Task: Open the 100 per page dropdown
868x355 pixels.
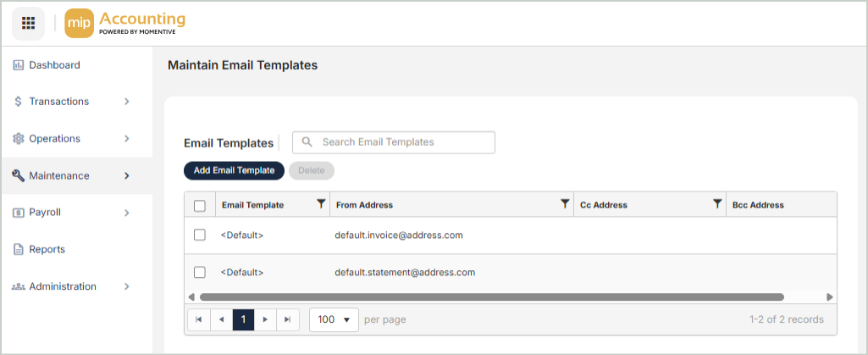Action: (x=334, y=319)
